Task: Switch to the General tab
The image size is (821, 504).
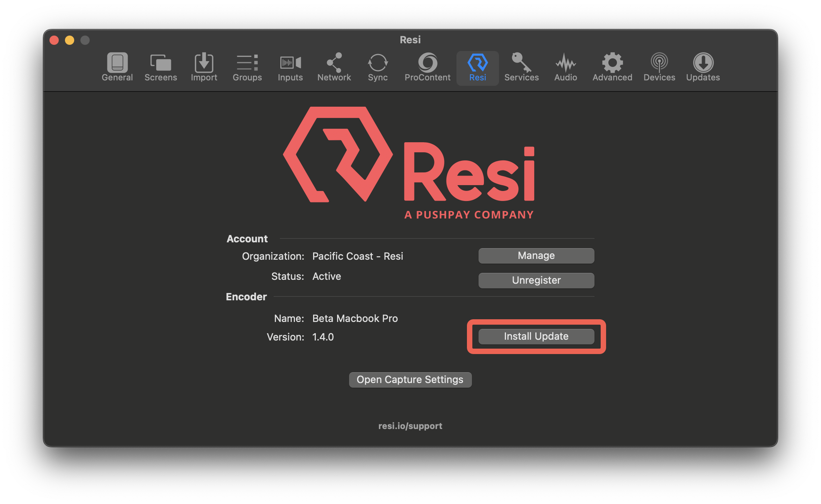Action: 117,66
